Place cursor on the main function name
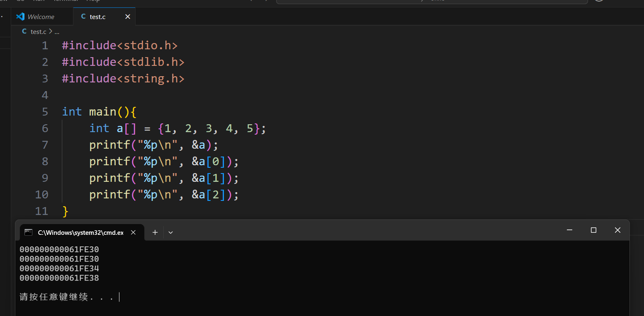644x316 pixels. pos(102,112)
